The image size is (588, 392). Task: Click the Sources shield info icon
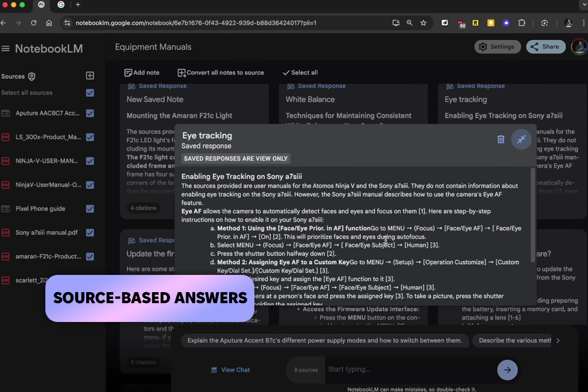pos(32,76)
